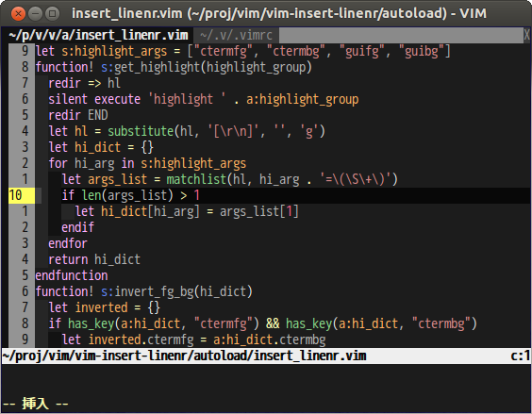Click the '-- 挿入 --' mode indicator
Screen dimensions: 532x414
pos(35,404)
